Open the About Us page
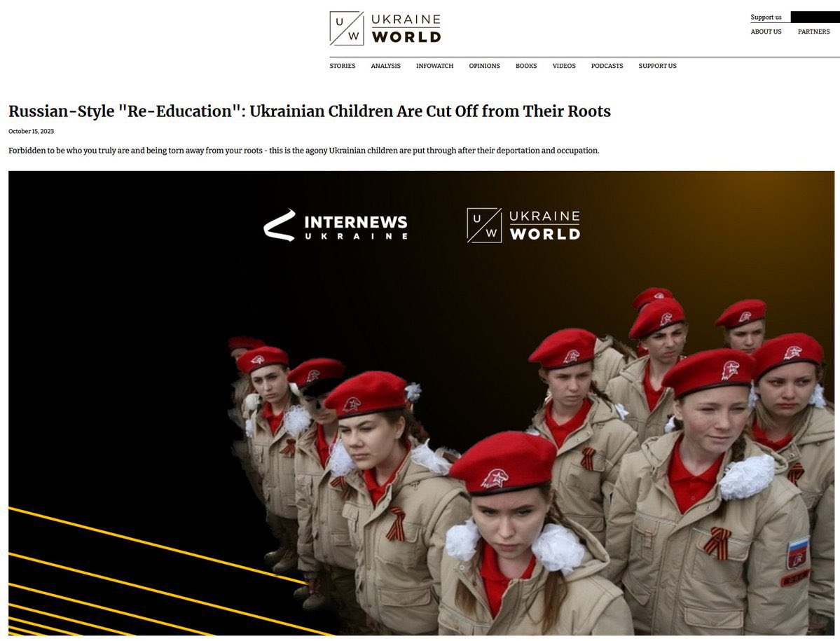This screenshot has width=840, height=641. (x=766, y=32)
